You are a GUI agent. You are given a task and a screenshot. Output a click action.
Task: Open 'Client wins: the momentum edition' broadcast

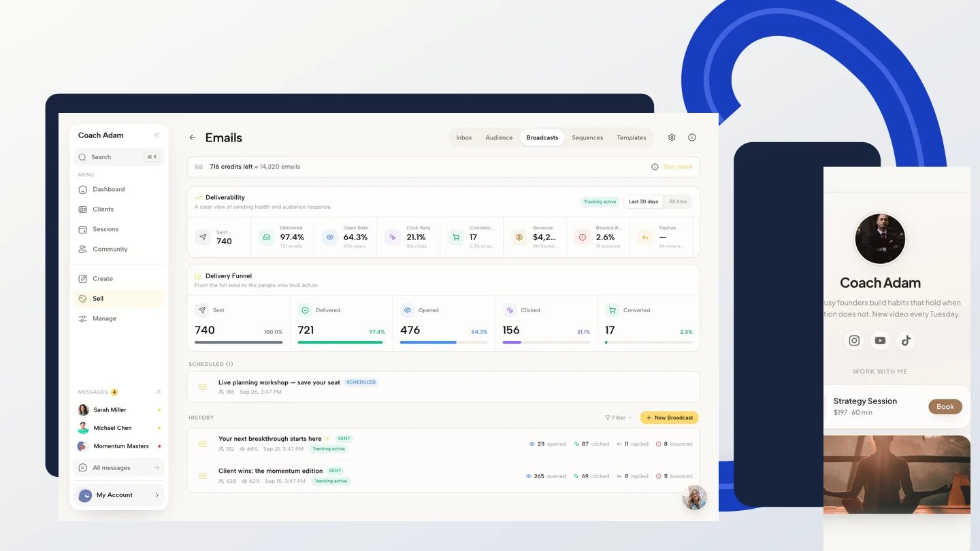click(x=444, y=476)
